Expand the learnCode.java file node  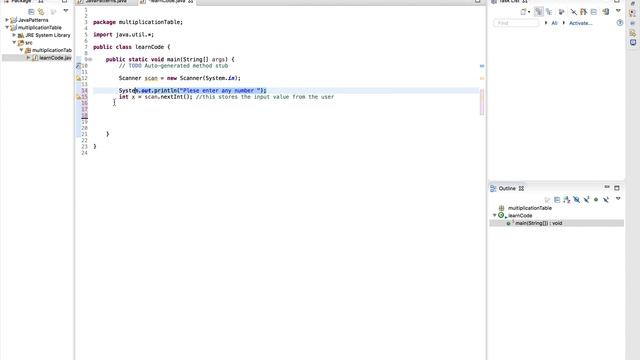[x=29, y=58]
